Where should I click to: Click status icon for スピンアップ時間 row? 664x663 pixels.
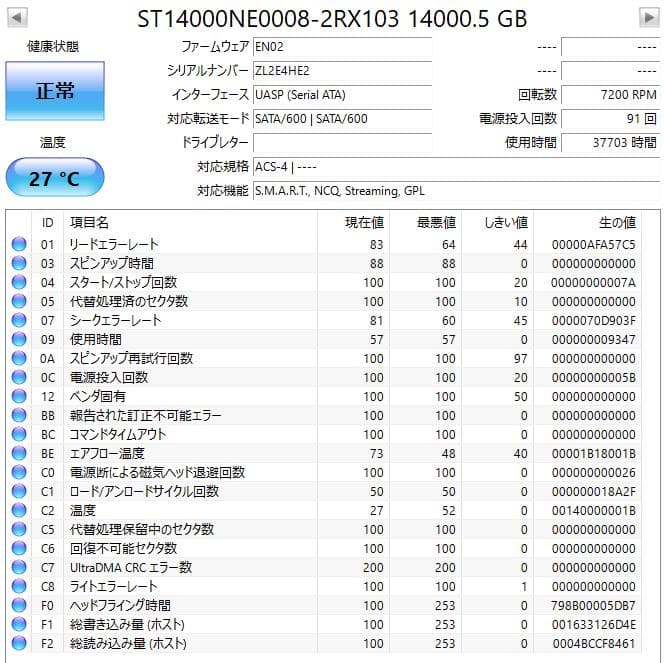point(19,263)
